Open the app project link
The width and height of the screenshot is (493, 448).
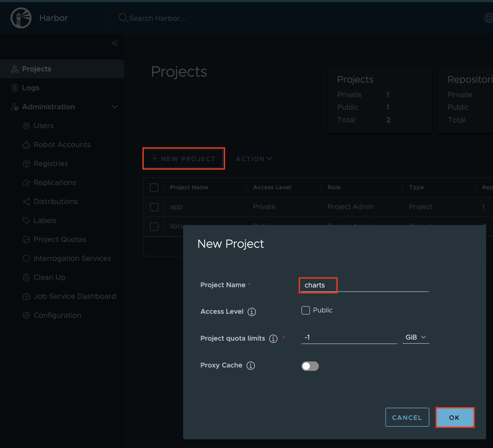(x=176, y=207)
